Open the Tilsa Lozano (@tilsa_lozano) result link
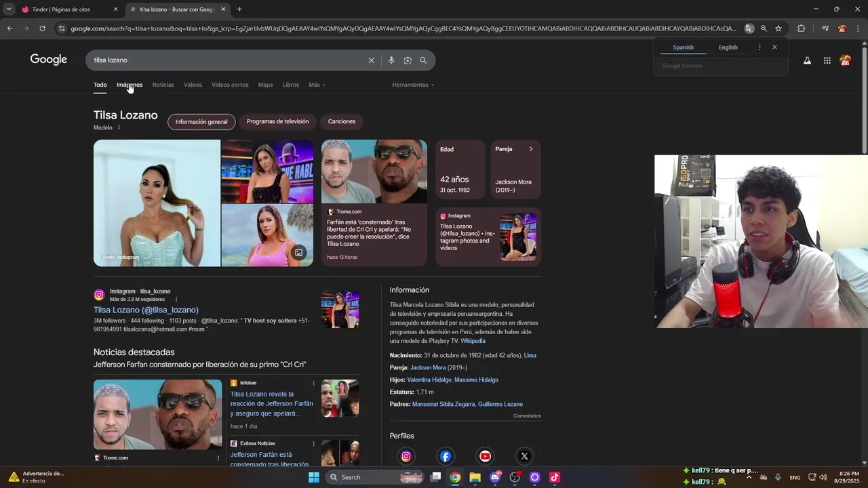This screenshot has height=488, width=868. pos(146,310)
